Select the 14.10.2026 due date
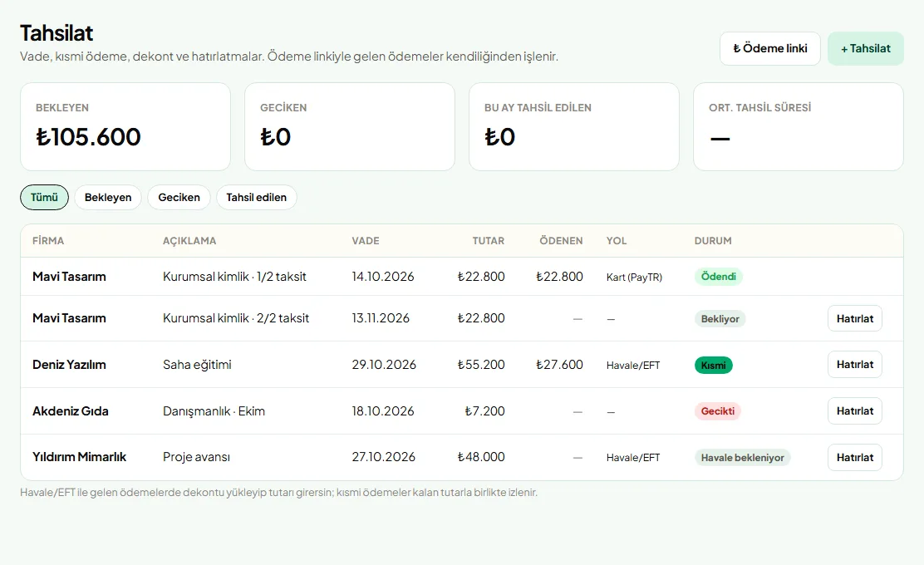The width and height of the screenshot is (924, 565). 383,277
